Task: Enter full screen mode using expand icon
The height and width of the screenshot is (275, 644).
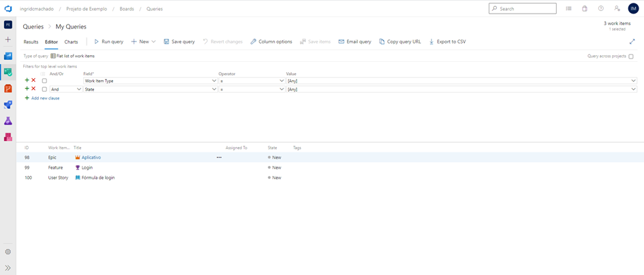Action: pyautogui.click(x=632, y=42)
